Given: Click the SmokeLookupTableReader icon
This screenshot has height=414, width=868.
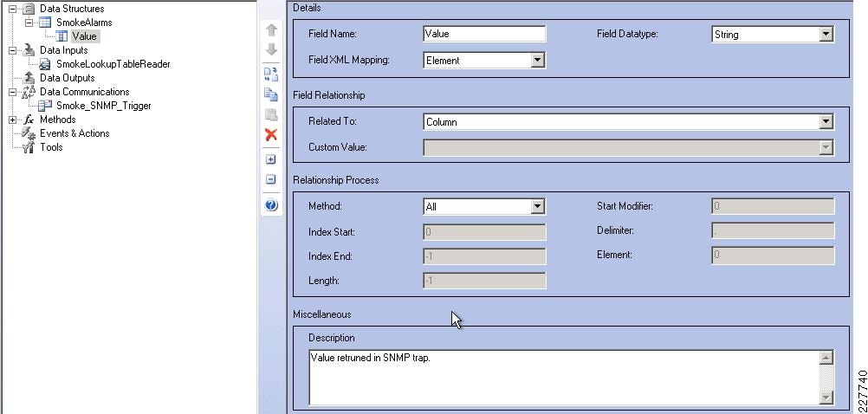Looking at the screenshot, I should tap(45, 64).
